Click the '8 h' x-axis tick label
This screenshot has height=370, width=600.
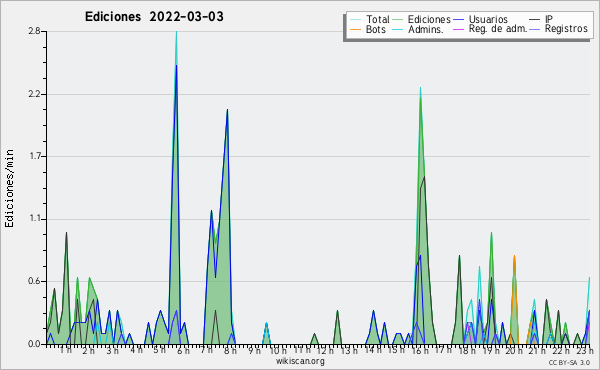coord(230,350)
